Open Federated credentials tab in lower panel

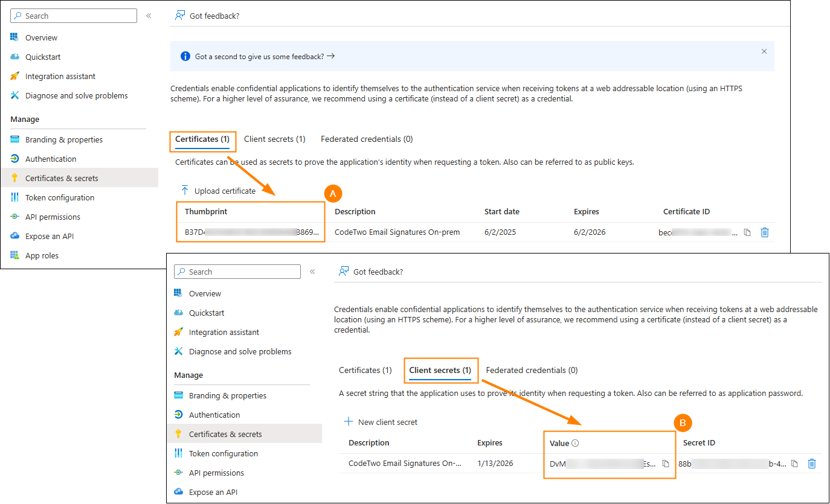(532, 370)
